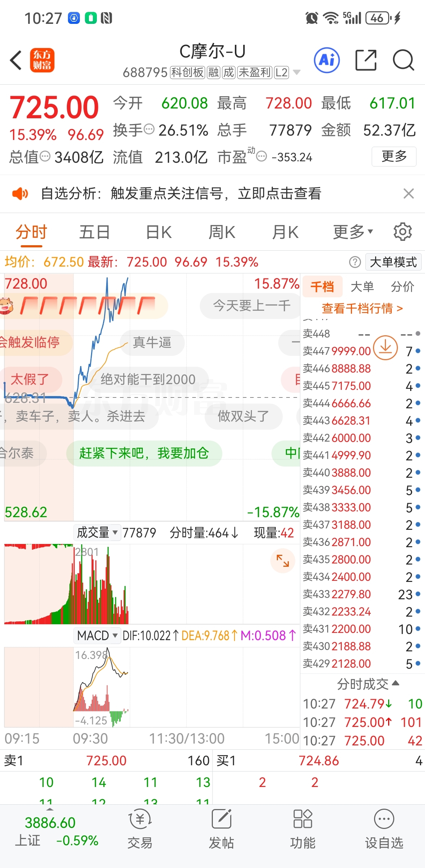Open 查看千档行情 link
The height and width of the screenshot is (868, 425).
click(362, 309)
